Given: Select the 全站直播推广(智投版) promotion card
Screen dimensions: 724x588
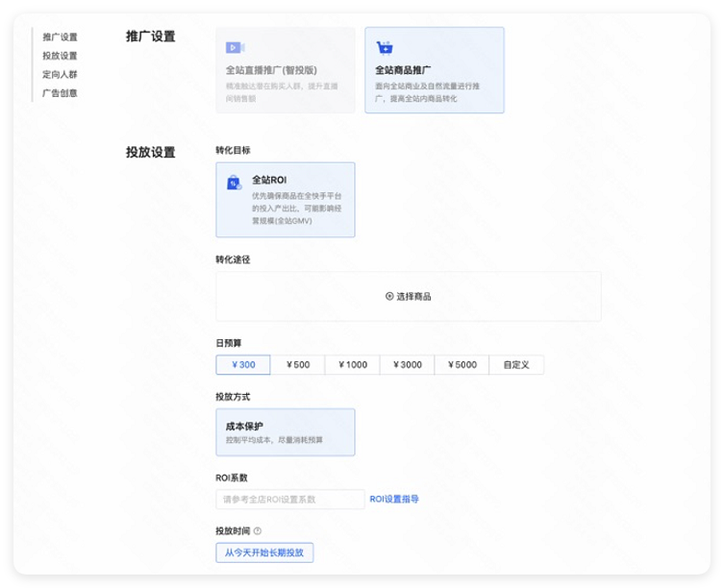Looking at the screenshot, I should tap(286, 70).
